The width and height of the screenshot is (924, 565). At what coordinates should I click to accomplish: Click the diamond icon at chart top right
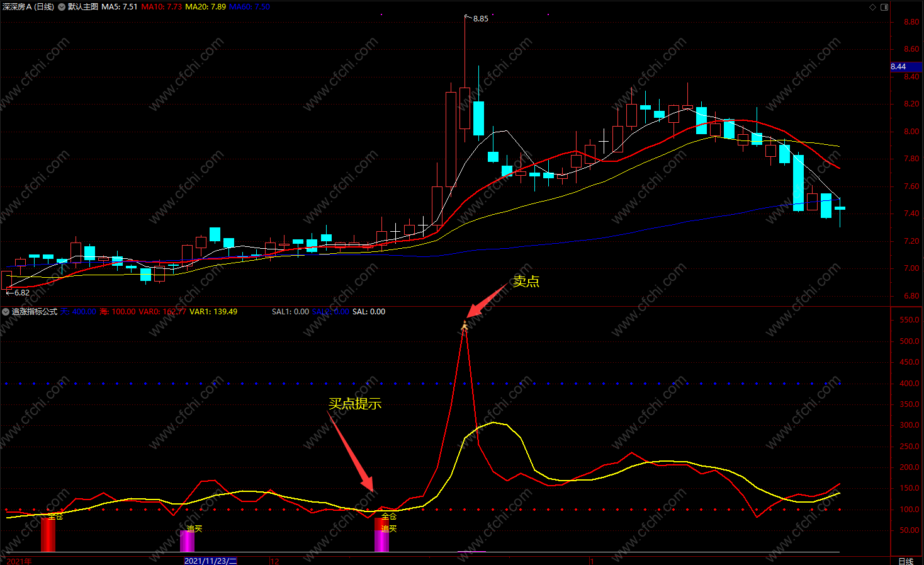click(x=872, y=7)
